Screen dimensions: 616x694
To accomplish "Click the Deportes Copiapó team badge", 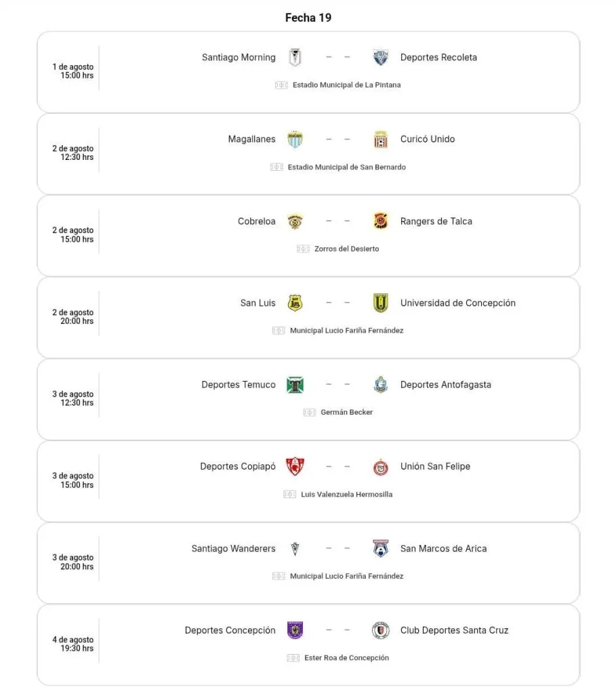I will [x=295, y=467].
